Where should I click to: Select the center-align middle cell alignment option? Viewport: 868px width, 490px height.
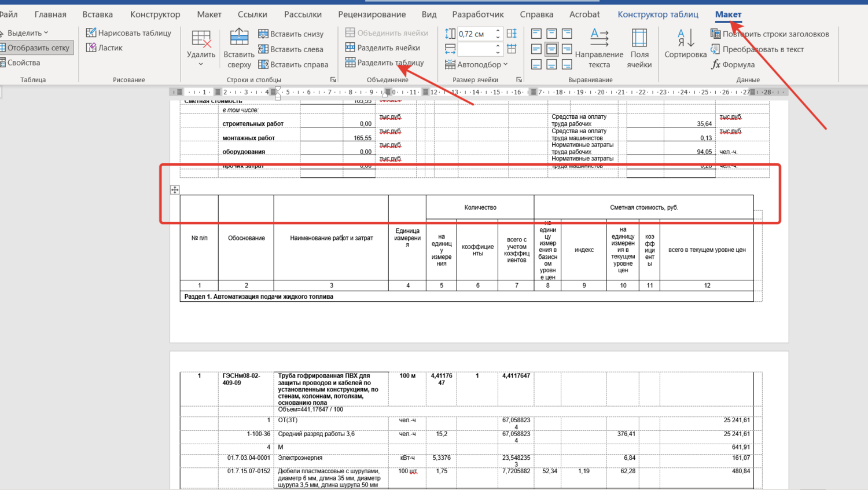click(x=551, y=49)
